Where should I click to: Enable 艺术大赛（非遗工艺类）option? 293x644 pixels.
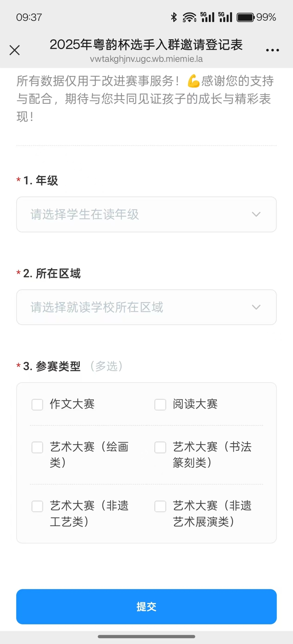(x=37, y=506)
